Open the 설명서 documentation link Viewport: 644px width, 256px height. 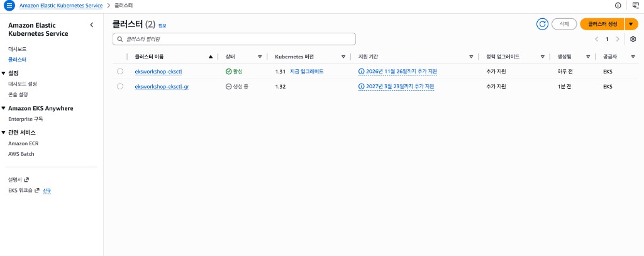click(x=15, y=179)
